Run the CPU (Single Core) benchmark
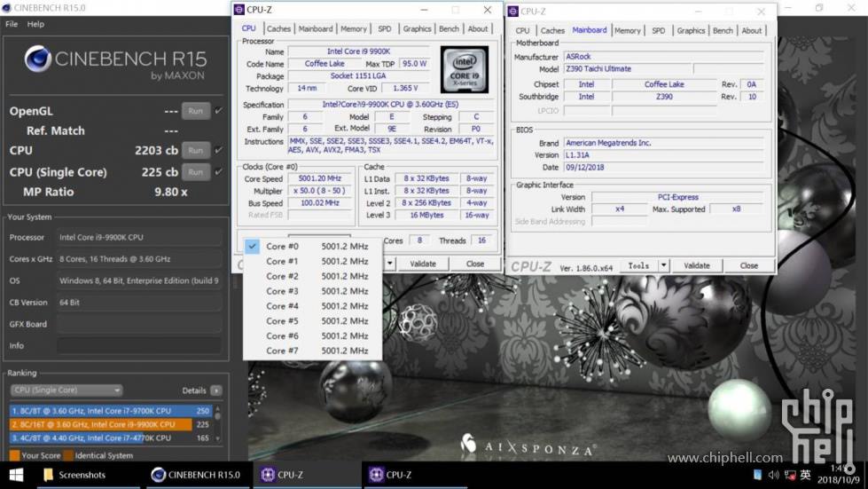868x489 pixels. 195,171
